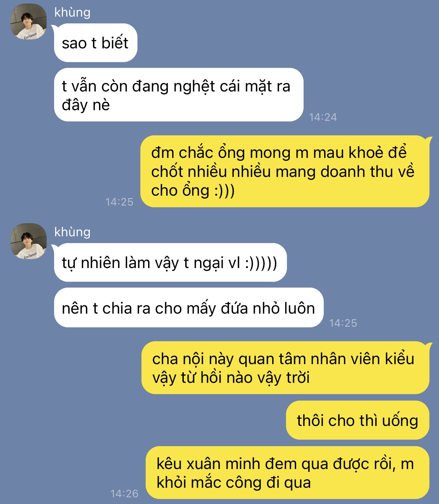Click the yellow 'thôi cho thì uống' bubble
Image resolution: width=439 pixels, height=504 pixels.
[x=357, y=420]
